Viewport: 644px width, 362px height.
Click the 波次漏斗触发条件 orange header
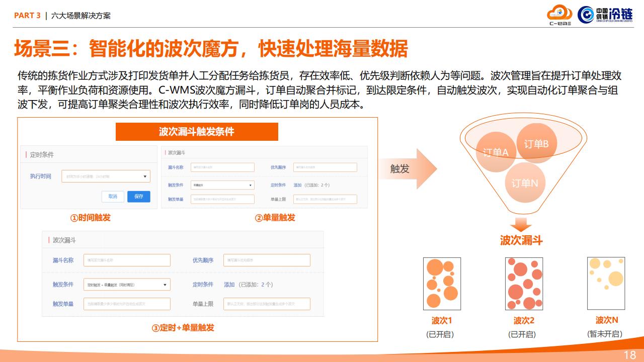[x=197, y=132]
